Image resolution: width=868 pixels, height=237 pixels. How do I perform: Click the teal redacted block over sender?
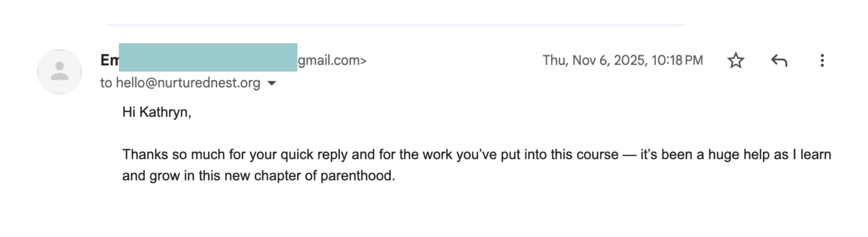(x=208, y=57)
